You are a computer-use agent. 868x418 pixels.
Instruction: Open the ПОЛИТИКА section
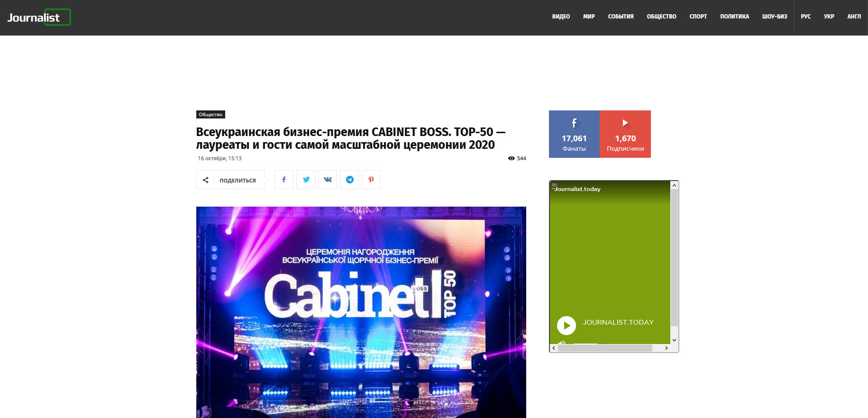pos(734,17)
